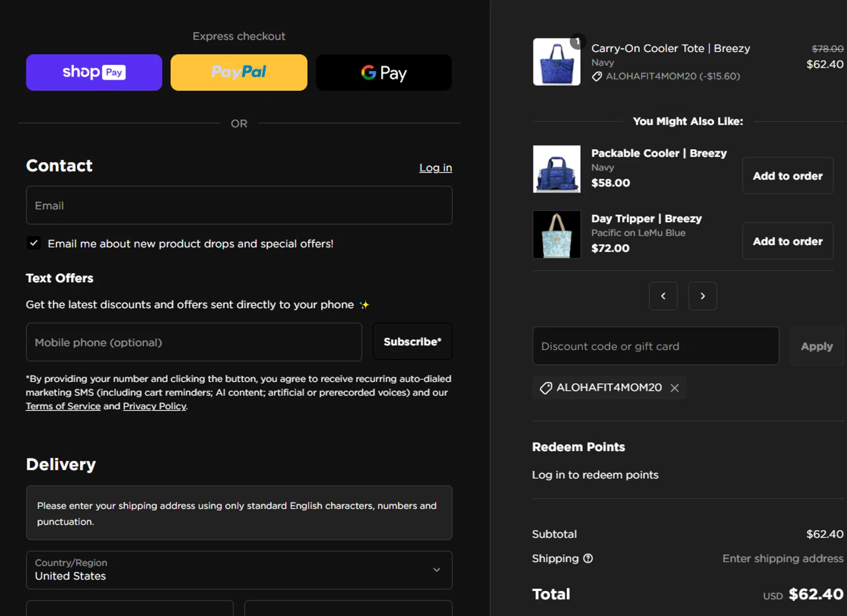The width and height of the screenshot is (847, 616).
Task: Click the shipping info question mark icon
Action: point(588,558)
